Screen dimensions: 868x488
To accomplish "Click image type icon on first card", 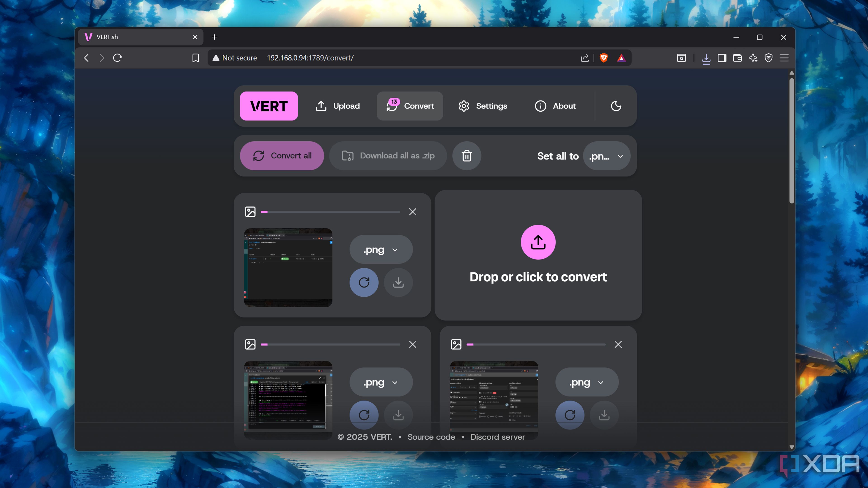I will tap(250, 212).
